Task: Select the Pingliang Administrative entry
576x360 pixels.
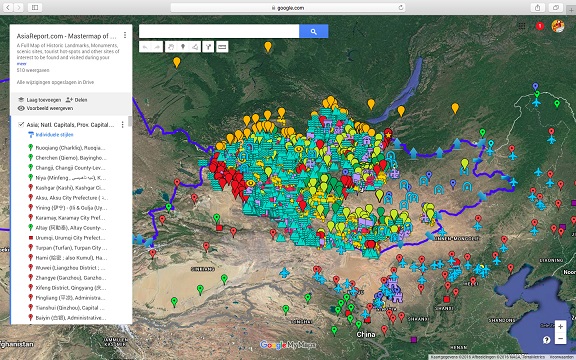Action: pyautogui.click(x=70, y=298)
